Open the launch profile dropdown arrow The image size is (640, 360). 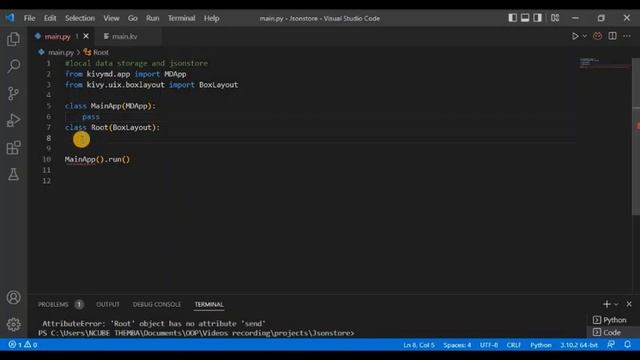click(616, 304)
